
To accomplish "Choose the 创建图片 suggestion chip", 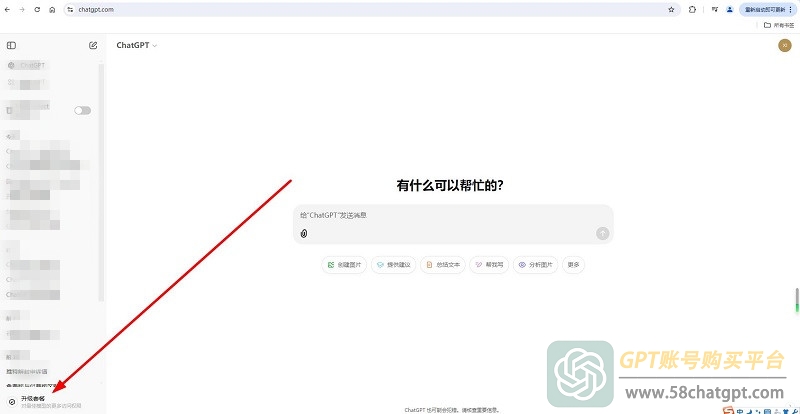I will click(344, 265).
